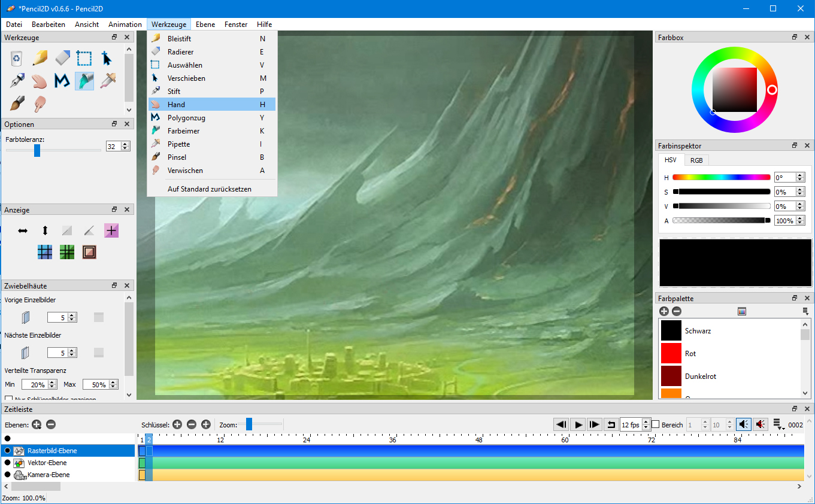Open the Ebene menu
This screenshot has height=504, width=815.
(205, 25)
